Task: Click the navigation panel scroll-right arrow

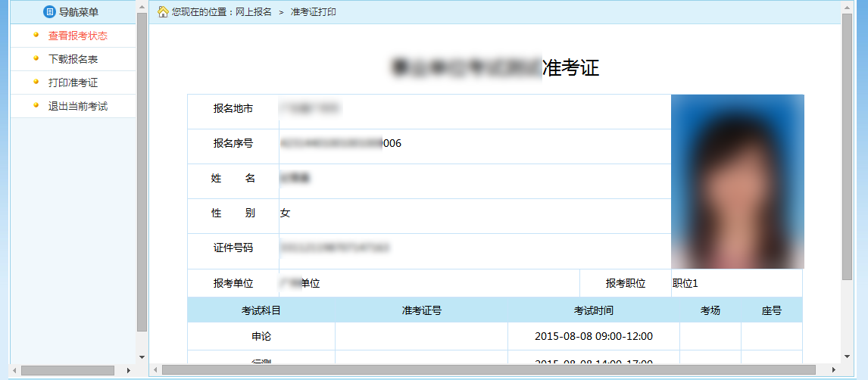Action: 128,370
